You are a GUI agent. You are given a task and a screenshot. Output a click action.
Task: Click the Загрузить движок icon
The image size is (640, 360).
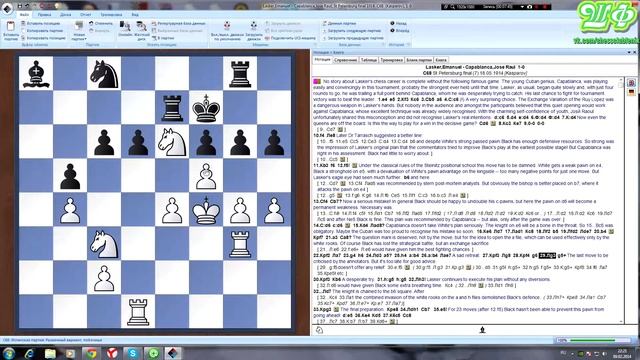[x=253, y=31]
